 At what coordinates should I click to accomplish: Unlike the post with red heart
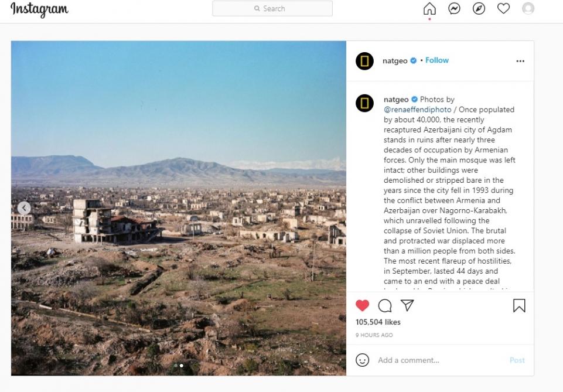pyautogui.click(x=362, y=305)
